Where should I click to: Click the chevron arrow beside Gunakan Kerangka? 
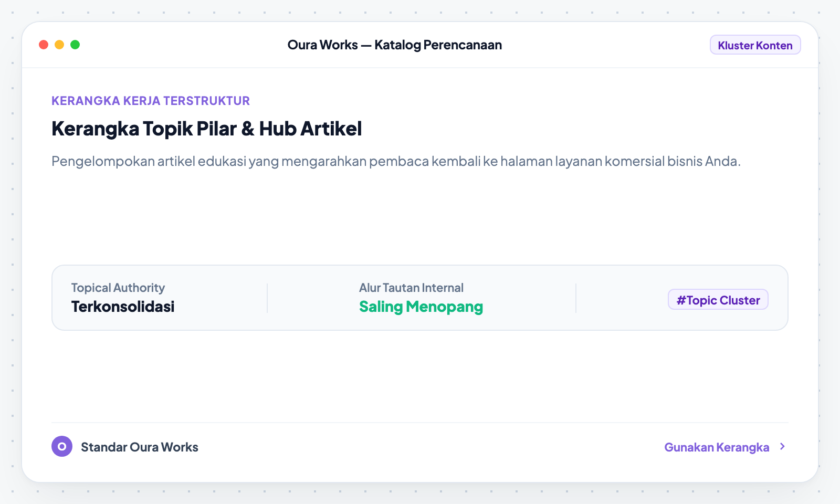[782, 446]
